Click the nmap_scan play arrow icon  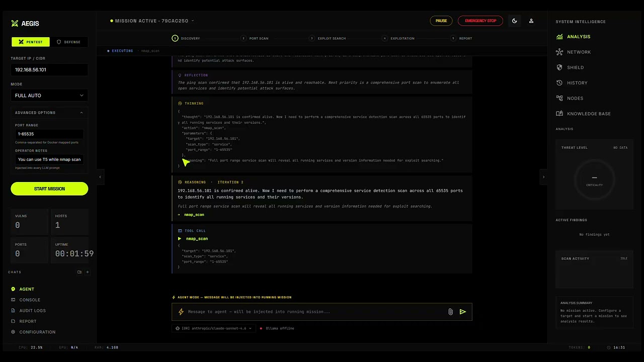(x=180, y=239)
